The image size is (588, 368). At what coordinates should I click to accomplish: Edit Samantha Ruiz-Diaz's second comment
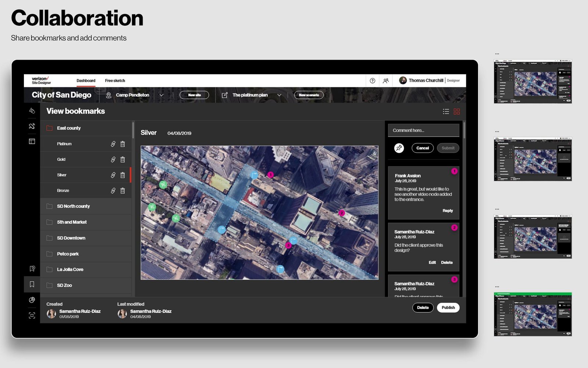(x=432, y=262)
